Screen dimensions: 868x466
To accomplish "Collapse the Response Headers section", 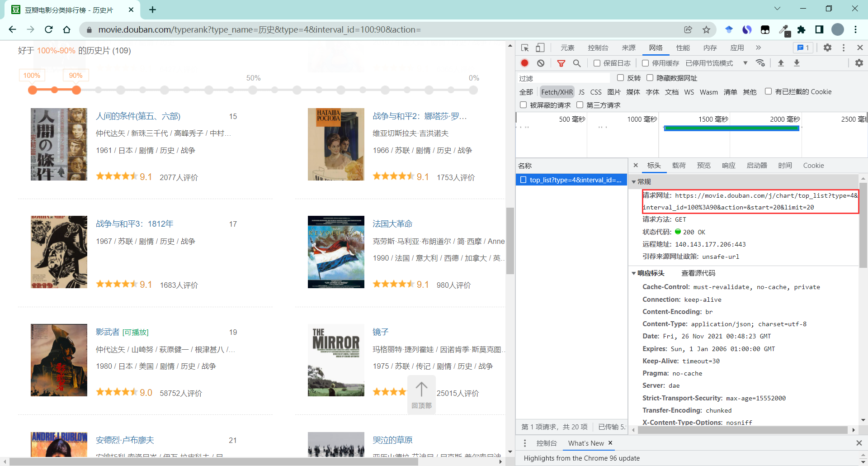I will click(634, 273).
